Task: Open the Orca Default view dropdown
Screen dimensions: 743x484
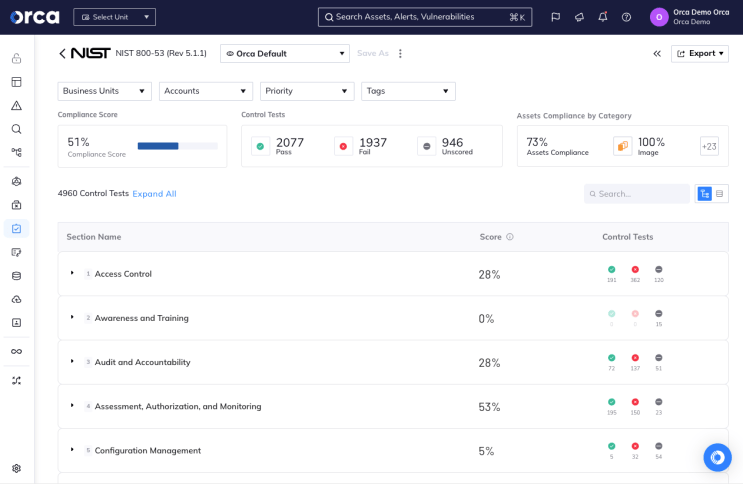Action: (x=284, y=53)
